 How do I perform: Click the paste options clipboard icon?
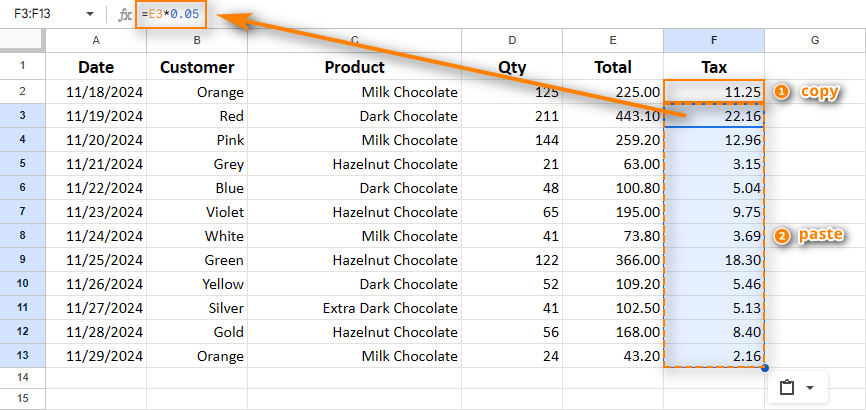coord(787,388)
